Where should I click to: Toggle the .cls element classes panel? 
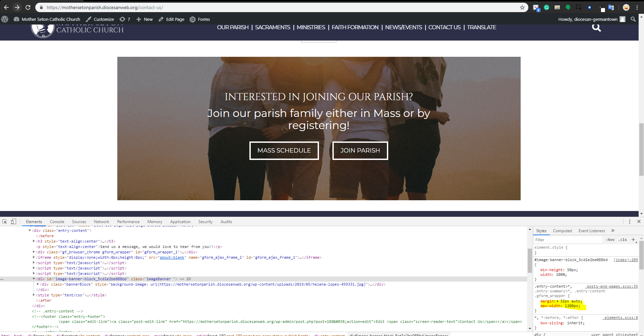623,240
